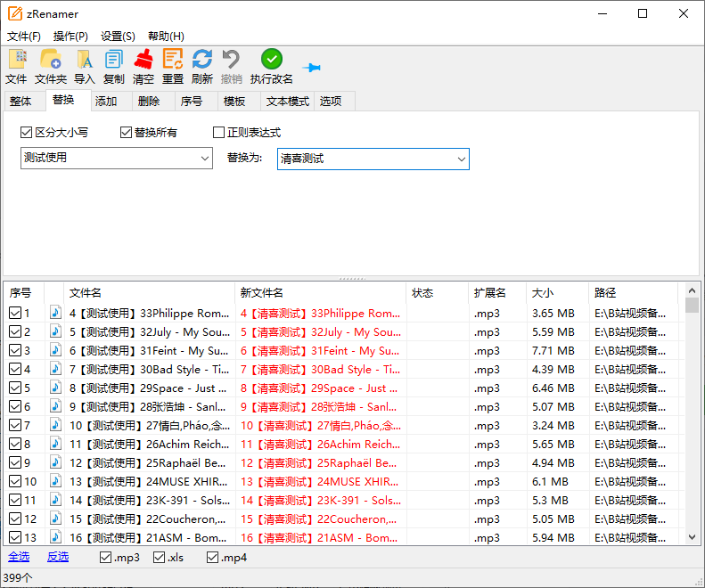705x588 pixels.
Task: Refresh the list with the 刷新 icon
Action: 202,60
